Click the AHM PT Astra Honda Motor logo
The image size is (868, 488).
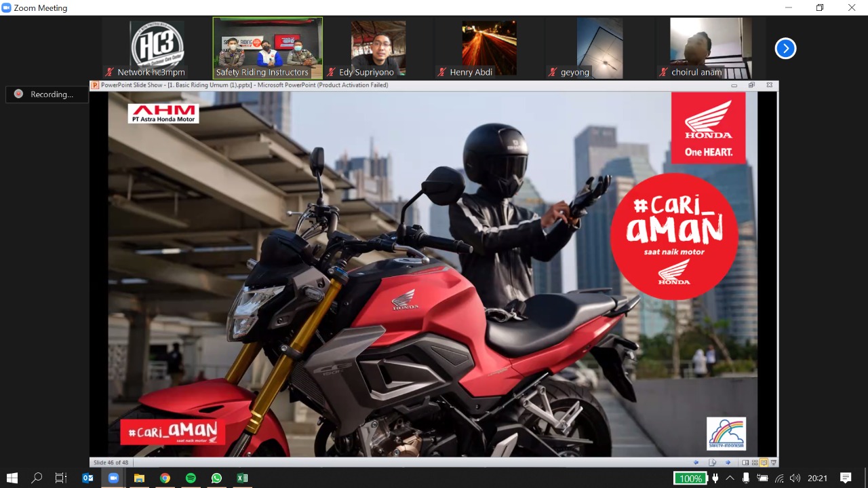click(x=163, y=113)
